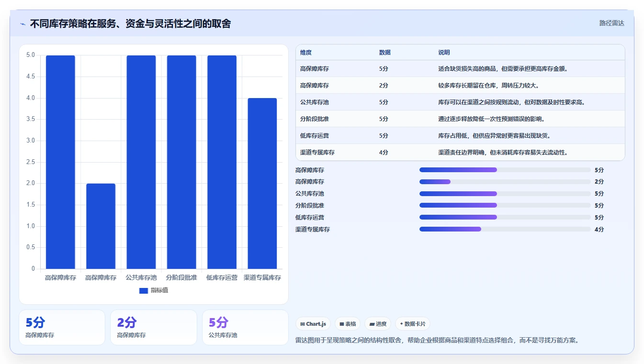Open the 公共库存池 data card

(x=245, y=327)
